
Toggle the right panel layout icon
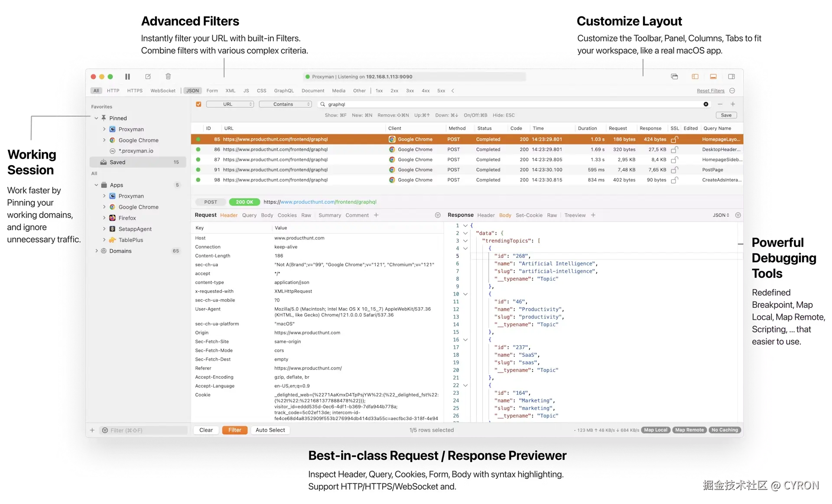pyautogui.click(x=731, y=77)
